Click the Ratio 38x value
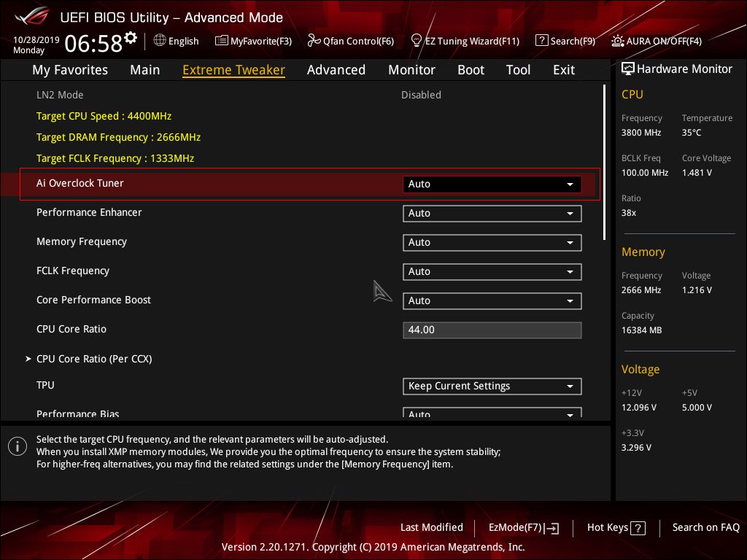Viewport: 747px width, 560px height. (x=629, y=212)
